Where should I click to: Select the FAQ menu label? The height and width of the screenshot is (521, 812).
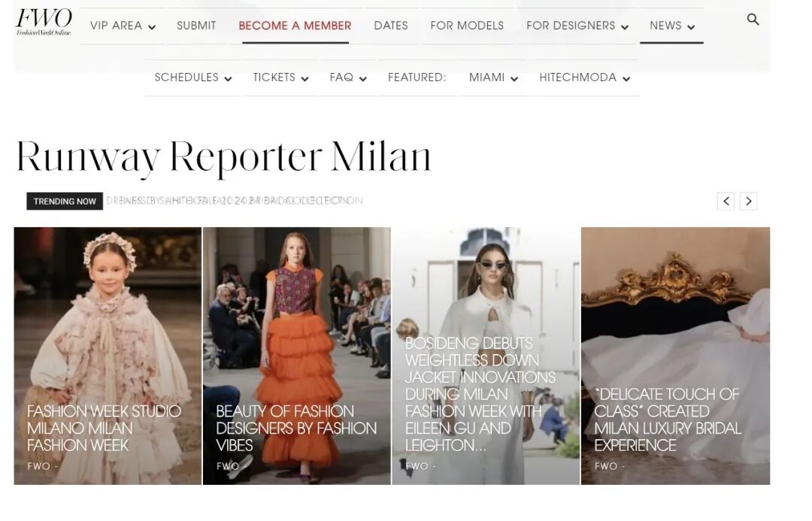(x=341, y=77)
